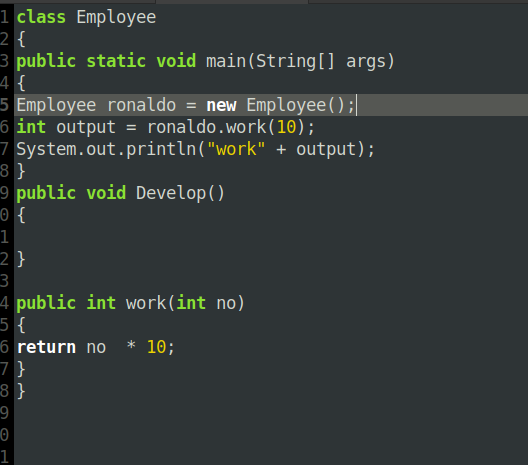Place cursor on static keyword in main
Viewport: 528px width, 465px height.
(116, 61)
